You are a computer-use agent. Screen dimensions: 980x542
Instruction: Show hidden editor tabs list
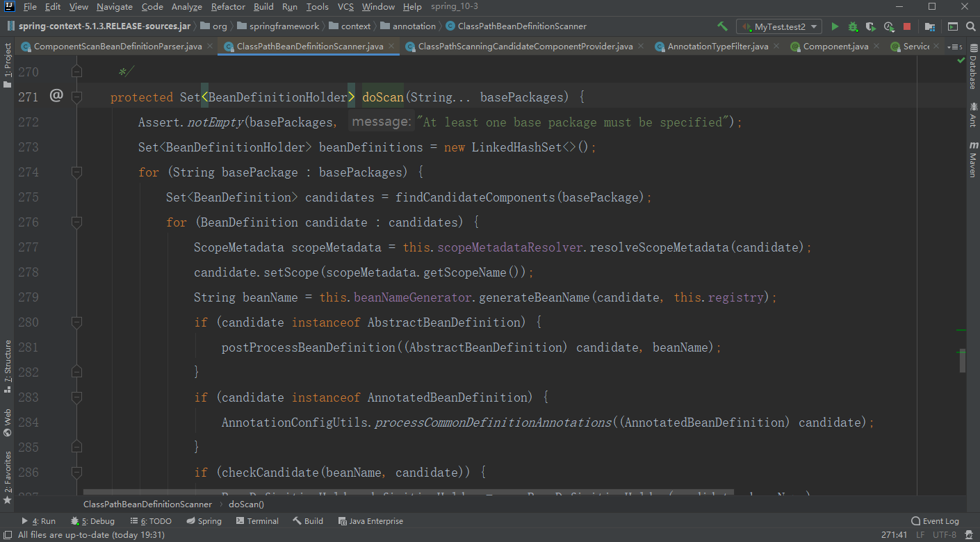(x=956, y=47)
